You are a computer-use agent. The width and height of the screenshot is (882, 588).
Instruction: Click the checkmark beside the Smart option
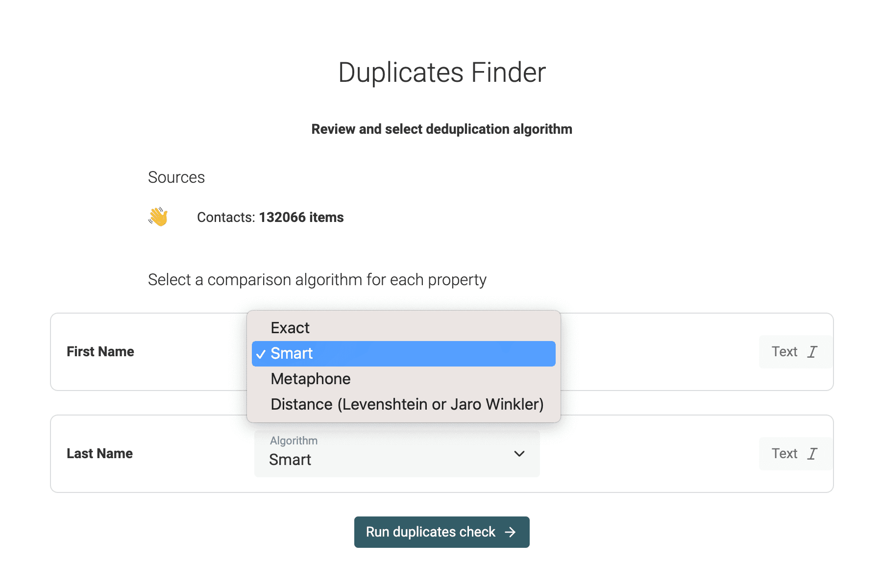click(x=261, y=353)
